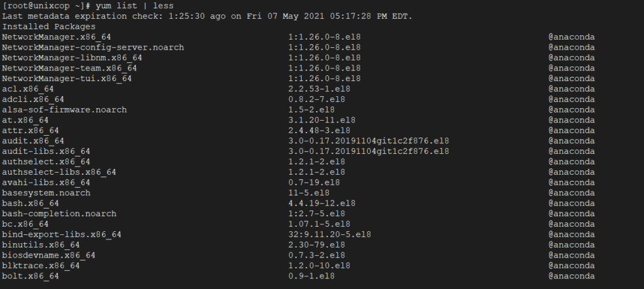This screenshot has width=644, height=289.
Task: Click the @anaconda repo for bolt.x86_64
Action: [x=571, y=276]
